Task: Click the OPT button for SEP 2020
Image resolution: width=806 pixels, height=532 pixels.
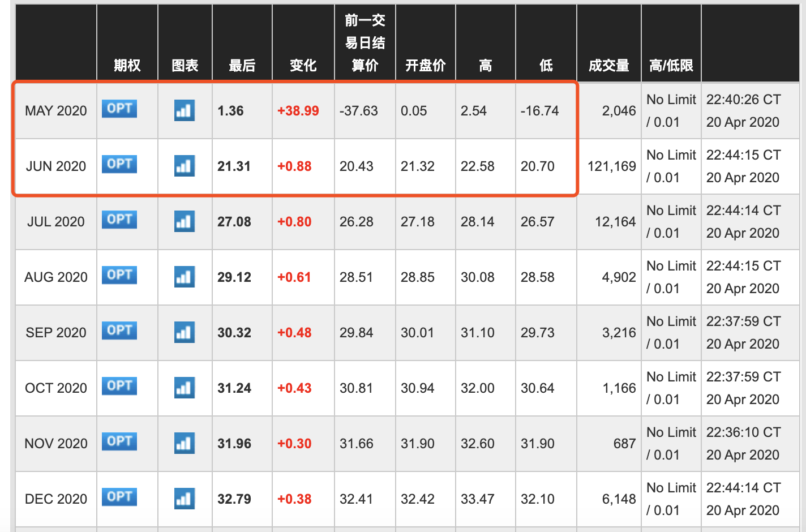Action: click(119, 330)
